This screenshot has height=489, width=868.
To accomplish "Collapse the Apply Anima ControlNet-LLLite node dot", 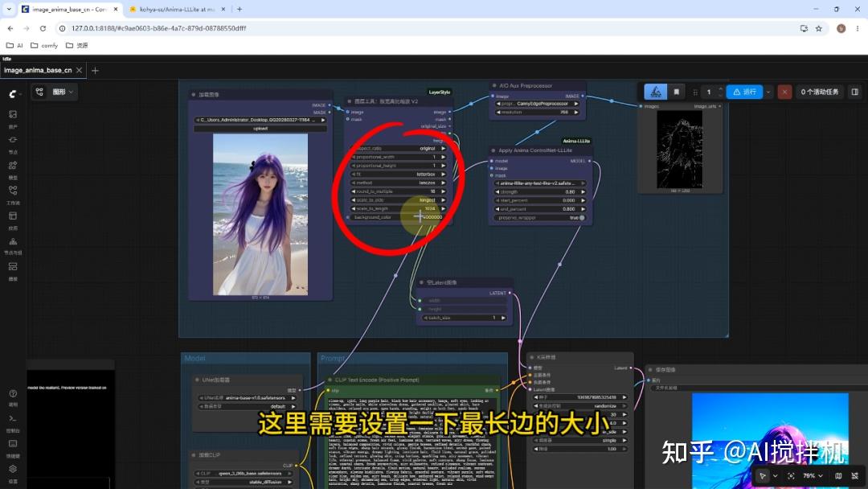I will click(x=493, y=150).
